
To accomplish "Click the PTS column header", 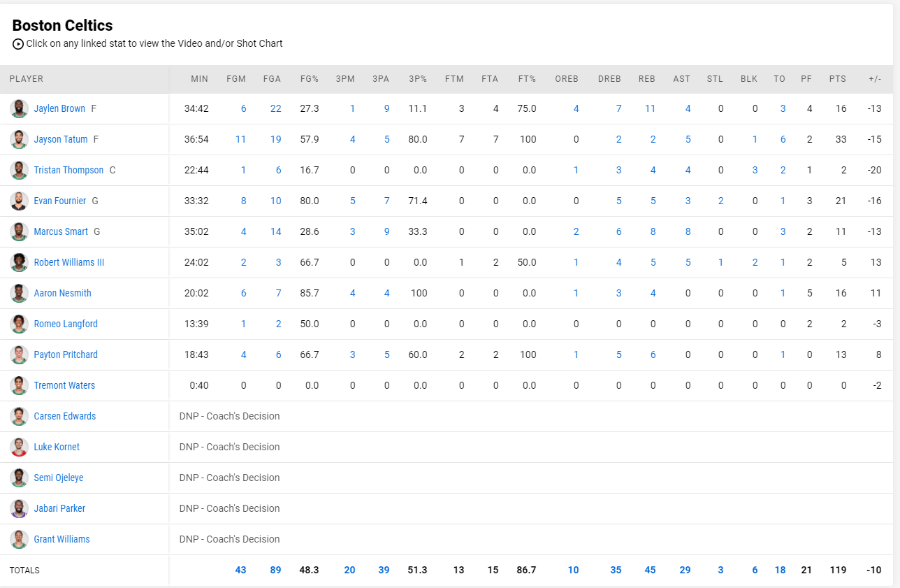I will 837,79.
